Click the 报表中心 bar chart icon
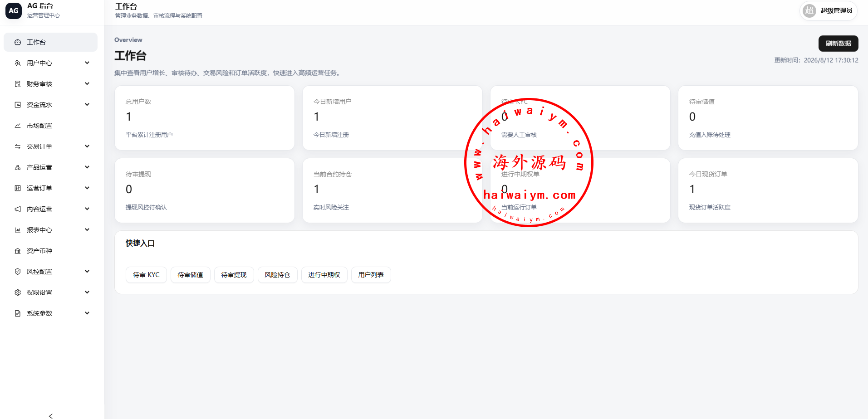 (x=18, y=230)
